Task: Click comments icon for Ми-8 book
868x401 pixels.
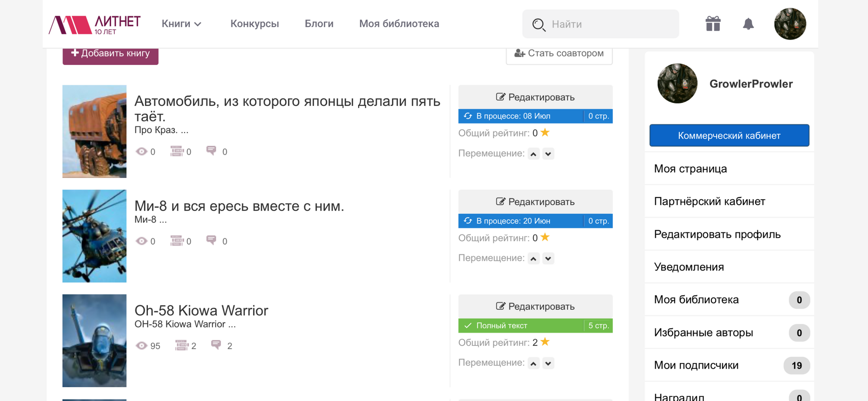Action: coord(211,240)
